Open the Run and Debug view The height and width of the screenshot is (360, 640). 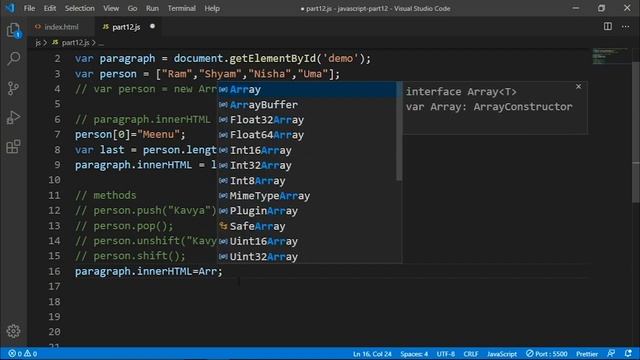pos(13,118)
